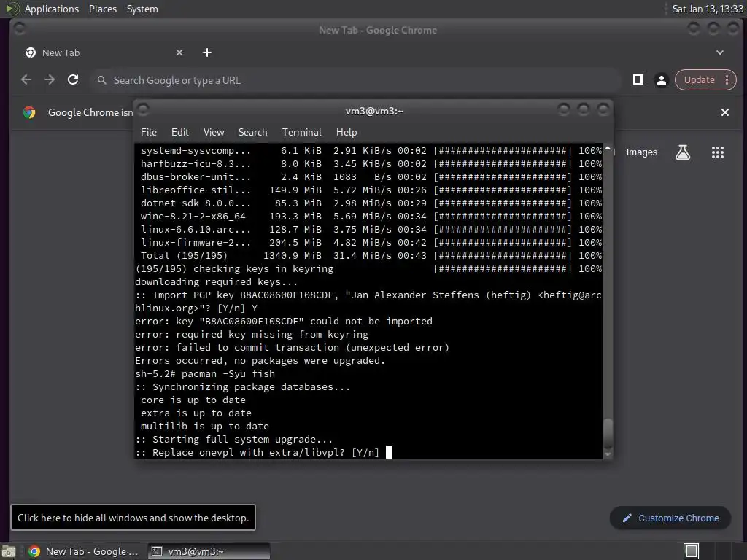
Task: Focus the Chrome address bar
Action: click(x=357, y=80)
